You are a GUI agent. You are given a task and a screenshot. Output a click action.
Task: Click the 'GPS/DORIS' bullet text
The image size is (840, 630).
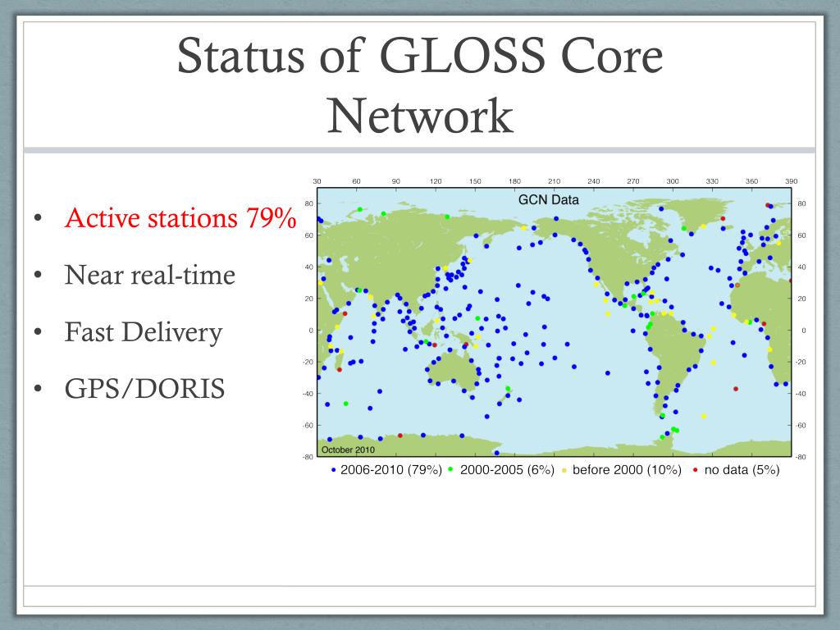click(144, 388)
